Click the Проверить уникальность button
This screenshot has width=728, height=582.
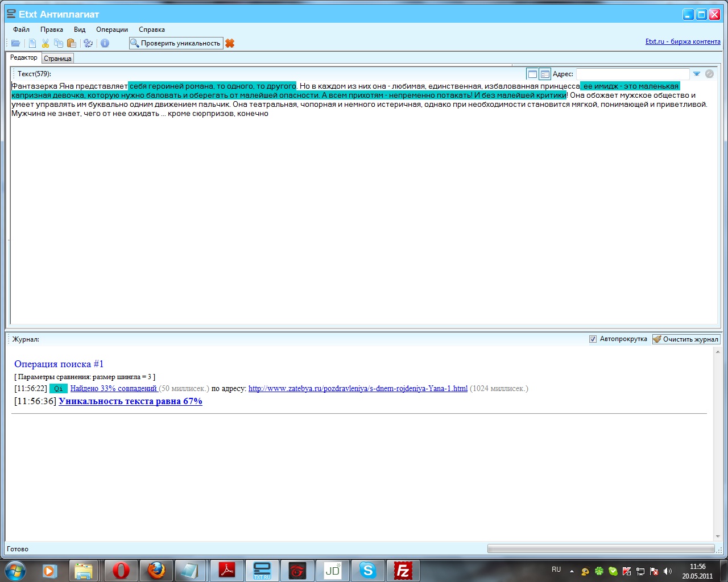pos(175,43)
